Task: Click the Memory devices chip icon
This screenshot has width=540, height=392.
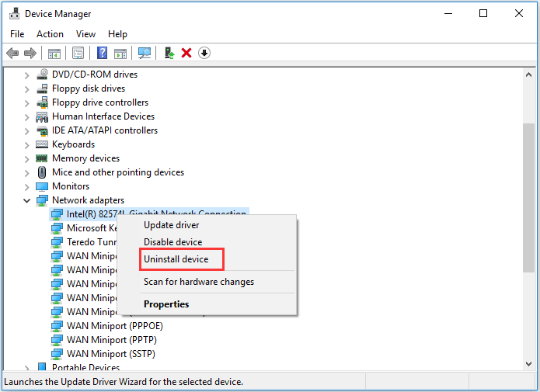Action: pyautogui.click(x=42, y=158)
